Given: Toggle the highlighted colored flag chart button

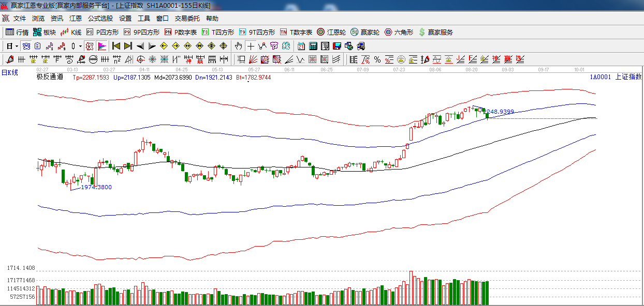Looking at the screenshot, I should (101, 46).
